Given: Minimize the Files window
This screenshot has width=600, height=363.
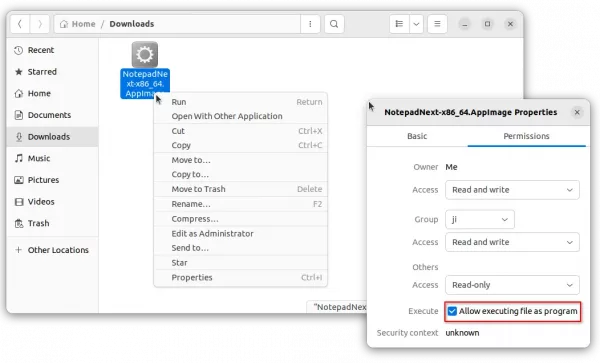Looking at the screenshot, I should [x=465, y=24].
